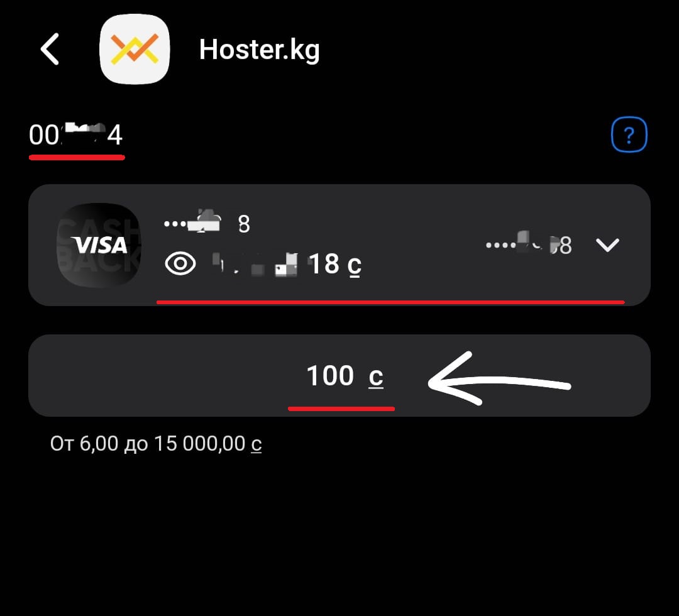Tap the som symbol in limits text

(x=257, y=444)
